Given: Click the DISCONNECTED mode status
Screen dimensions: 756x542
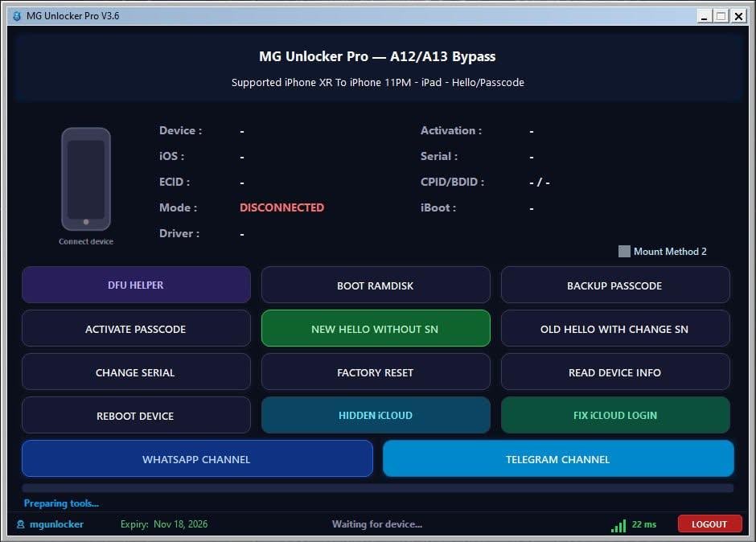Looking at the screenshot, I should (281, 207).
